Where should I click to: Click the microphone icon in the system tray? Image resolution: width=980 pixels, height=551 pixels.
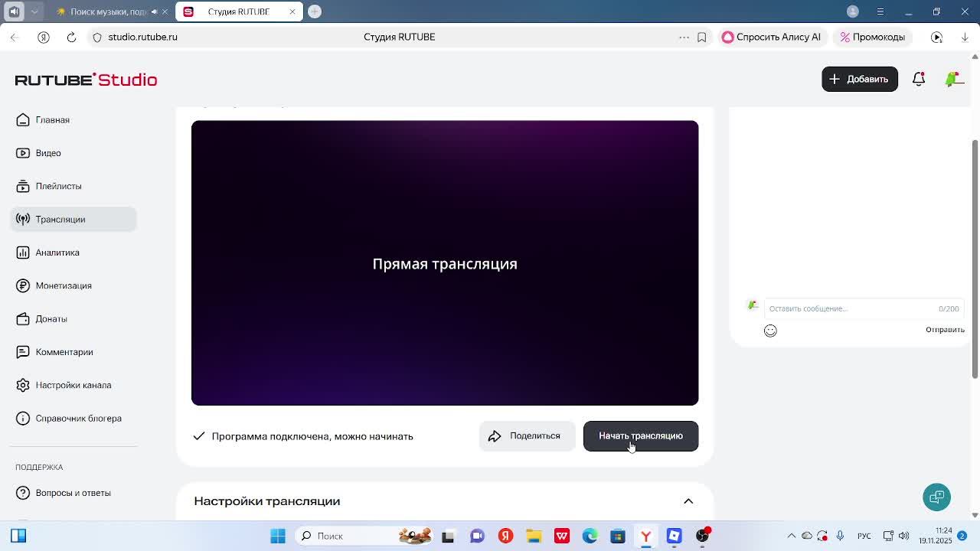click(840, 536)
